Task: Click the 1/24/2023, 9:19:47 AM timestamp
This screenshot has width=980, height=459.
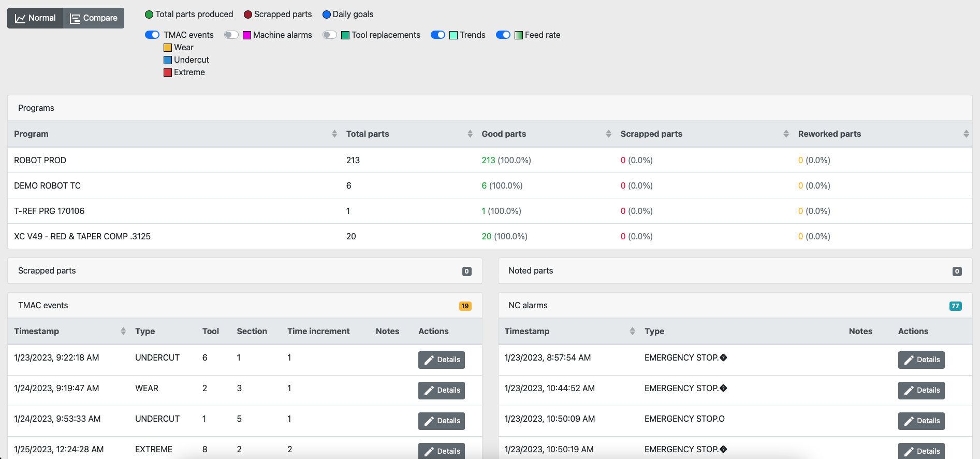Action: pyautogui.click(x=56, y=389)
